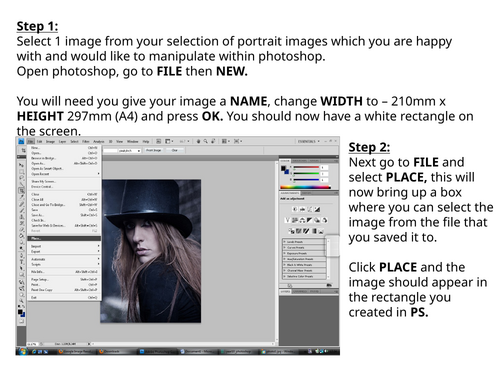Select the Zoom tool in toolbox
This screenshot has height=375, width=500.
pyautogui.click(x=22, y=301)
